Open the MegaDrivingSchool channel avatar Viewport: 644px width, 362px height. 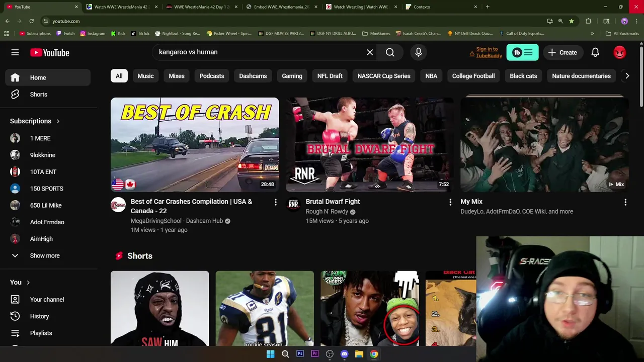pyautogui.click(x=118, y=205)
